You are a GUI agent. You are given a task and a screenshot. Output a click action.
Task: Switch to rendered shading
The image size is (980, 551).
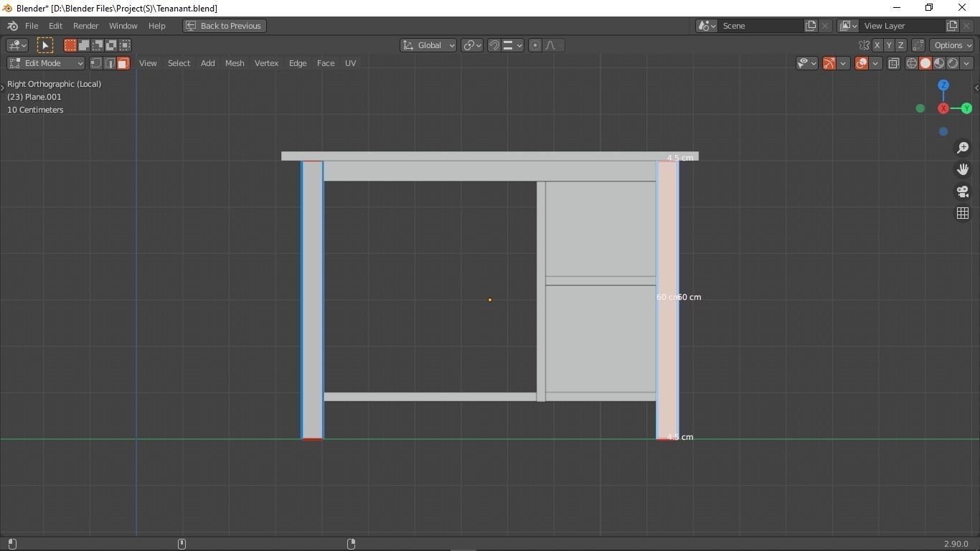953,63
